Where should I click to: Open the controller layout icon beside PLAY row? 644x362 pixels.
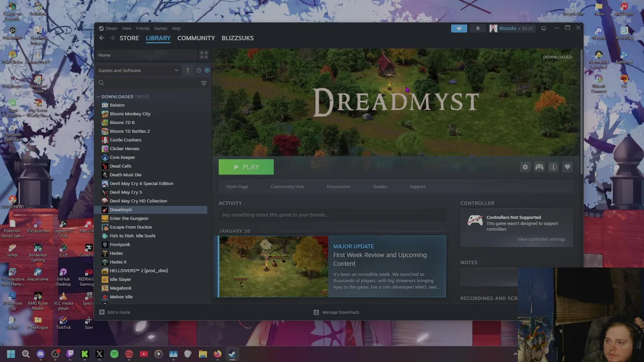pyautogui.click(x=539, y=167)
